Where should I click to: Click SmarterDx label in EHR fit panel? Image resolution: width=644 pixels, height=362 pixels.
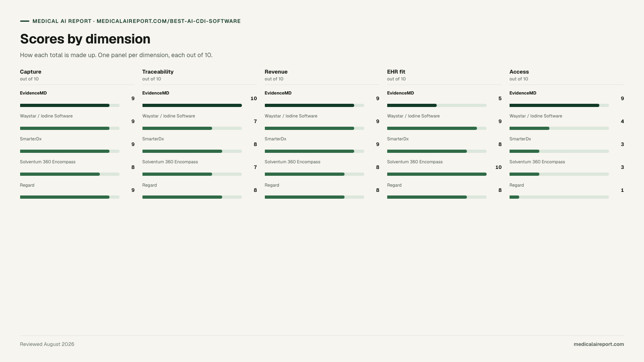(398, 139)
